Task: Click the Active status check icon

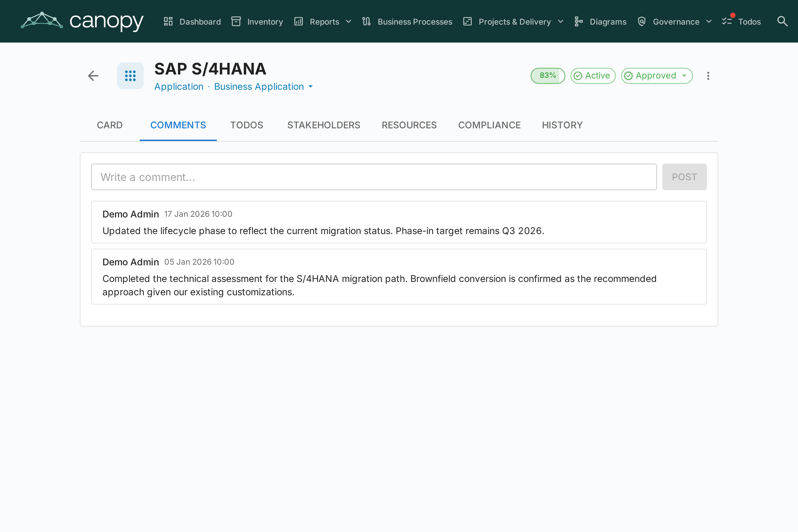Action: [578, 76]
